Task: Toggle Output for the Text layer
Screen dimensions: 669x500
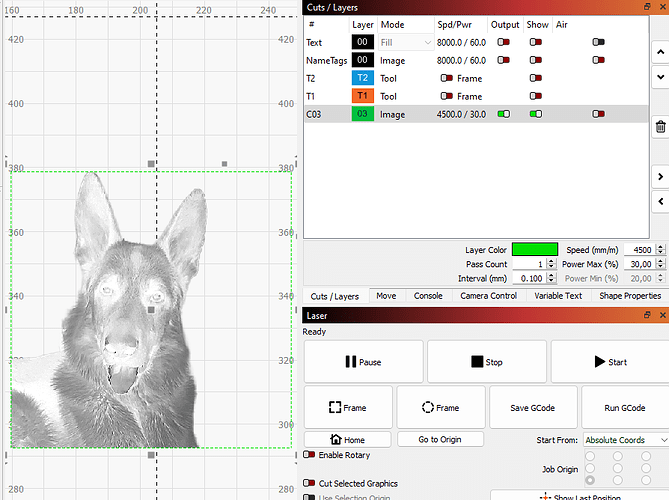Action: pos(503,42)
